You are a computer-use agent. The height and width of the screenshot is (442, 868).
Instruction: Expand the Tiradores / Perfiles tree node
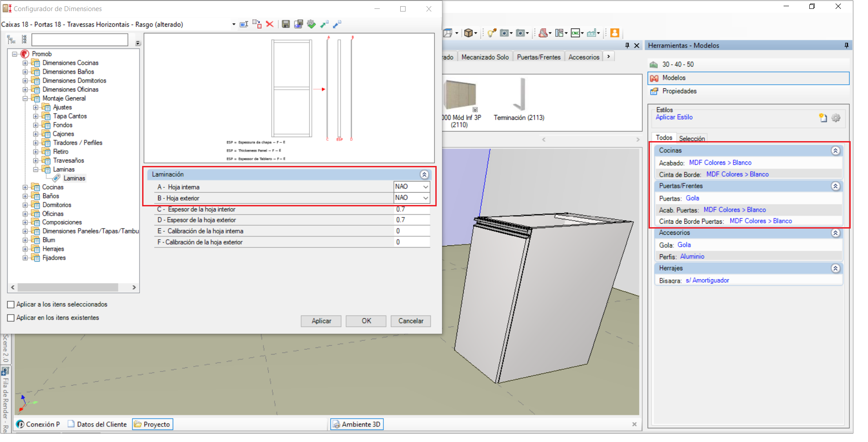click(36, 143)
